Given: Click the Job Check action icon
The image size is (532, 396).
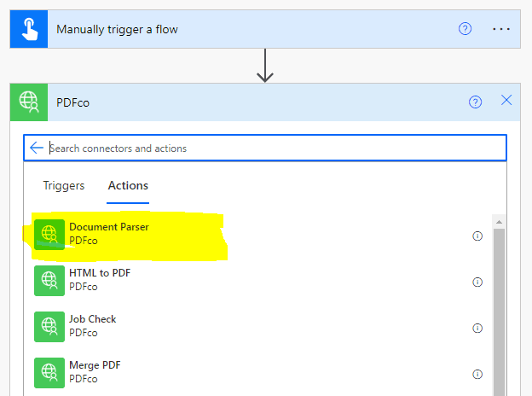Looking at the screenshot, I should 49,327.
